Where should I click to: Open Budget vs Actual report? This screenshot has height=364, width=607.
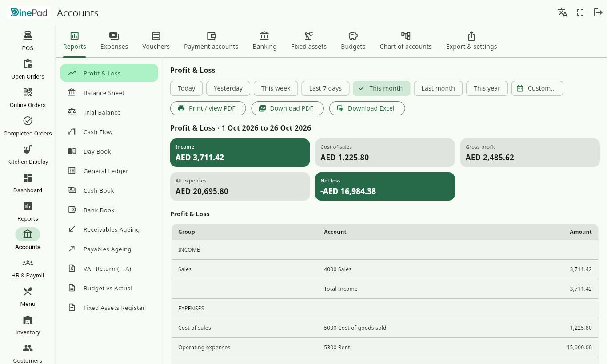pyautogui.click(x=109, y=288)
